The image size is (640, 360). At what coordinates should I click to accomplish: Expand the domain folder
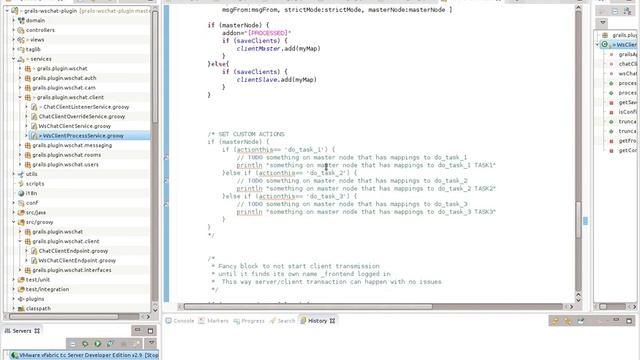(13, 20)
